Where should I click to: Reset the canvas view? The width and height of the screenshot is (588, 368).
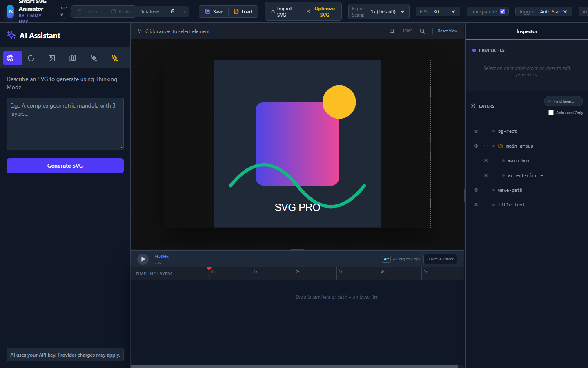[448, 31]
